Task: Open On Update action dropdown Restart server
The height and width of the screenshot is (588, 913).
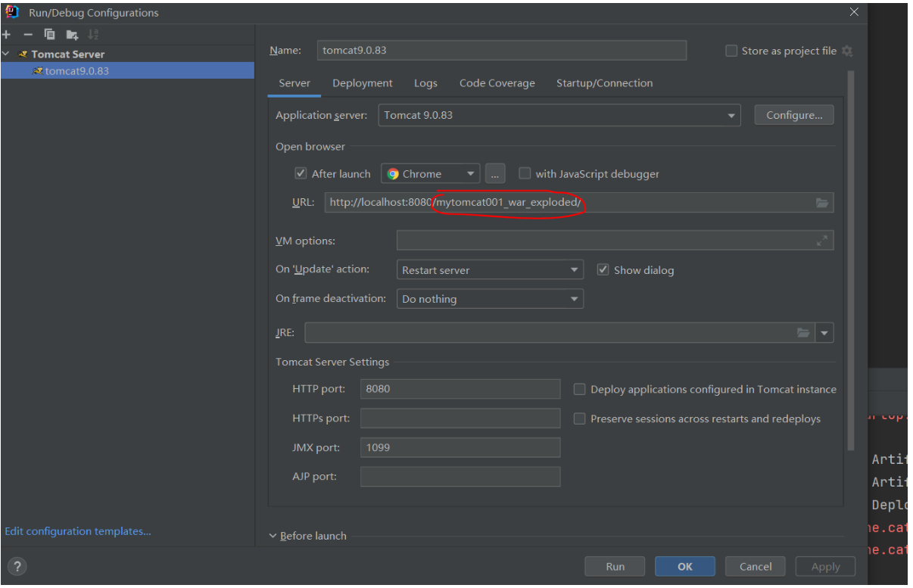Action: (490, 269)
